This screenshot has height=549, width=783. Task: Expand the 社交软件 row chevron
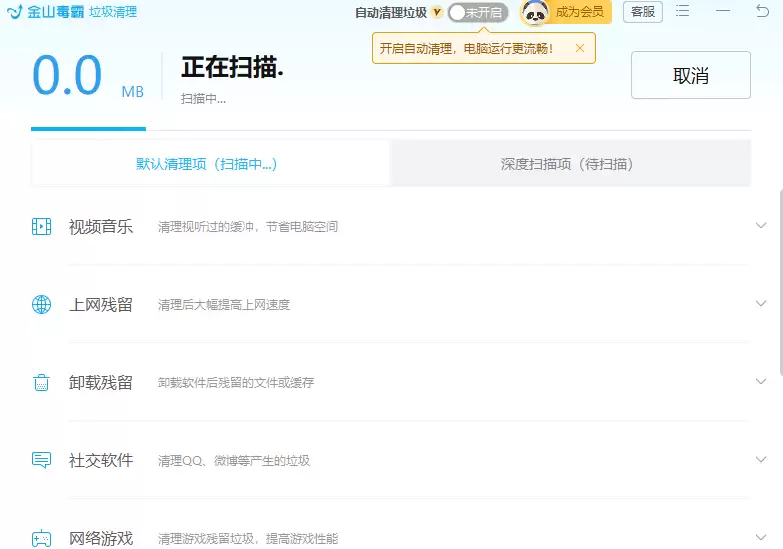click(x=761, y=459)
